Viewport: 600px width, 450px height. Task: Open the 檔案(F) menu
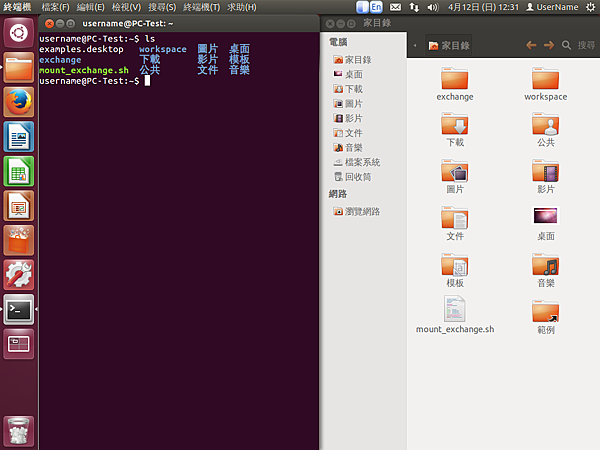(55, 7)
